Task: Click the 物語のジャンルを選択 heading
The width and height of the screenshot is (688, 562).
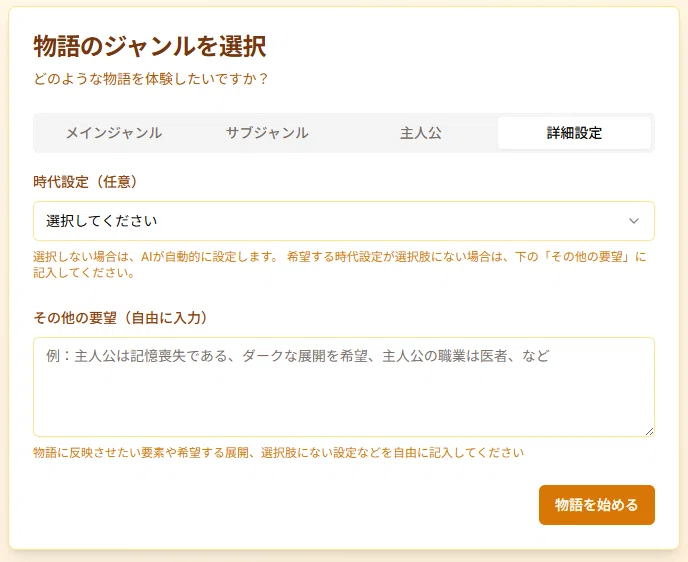Action: coord(150,46)
